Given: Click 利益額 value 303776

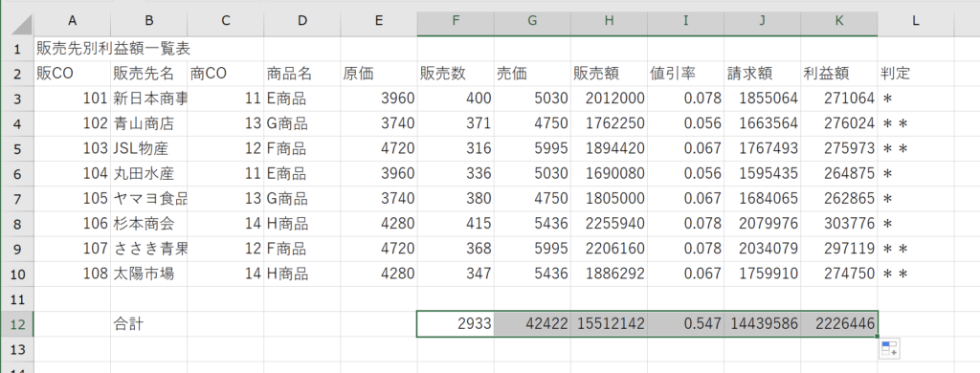Looking at the screenshot, I should tap(838, 224).
